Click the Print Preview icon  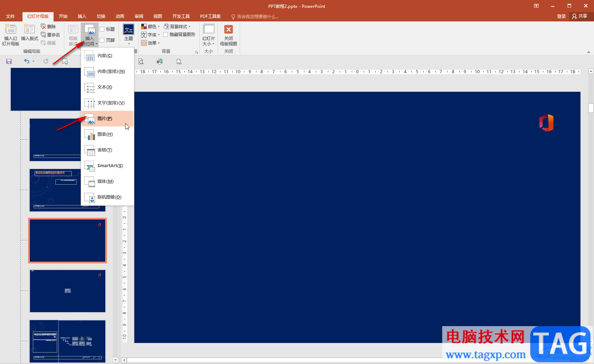pyautogui.click(x=141, y=61)
